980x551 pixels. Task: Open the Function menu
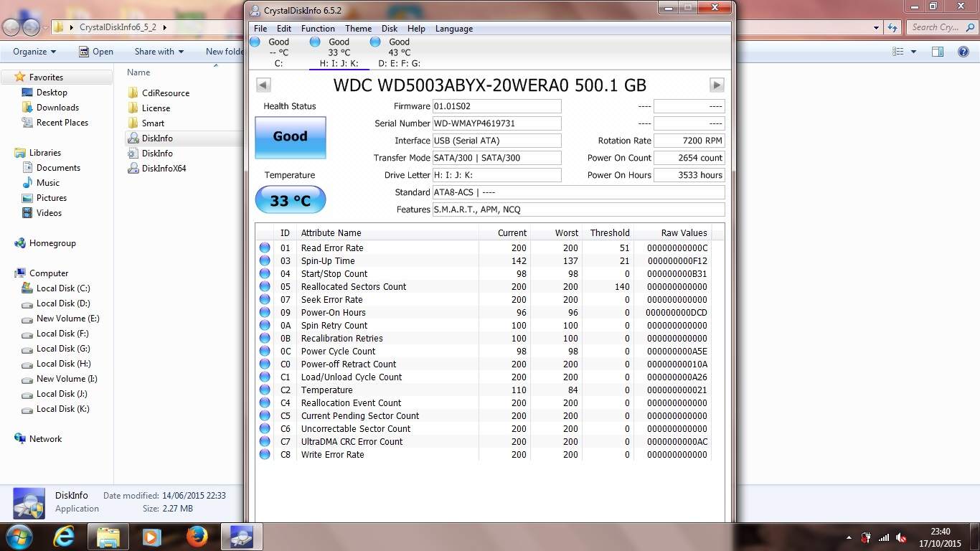pyautogui.click(x=318, y=29)
